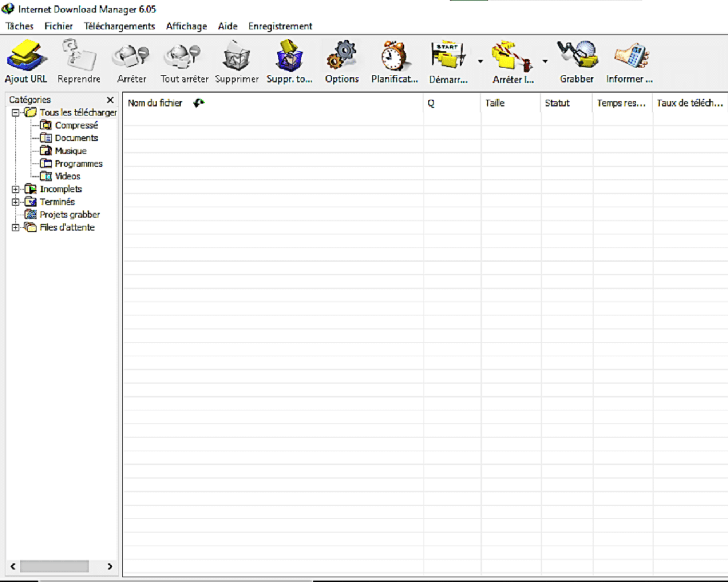Click the Programmes folder icon
The image size is (728, 582).
point(46,163)
